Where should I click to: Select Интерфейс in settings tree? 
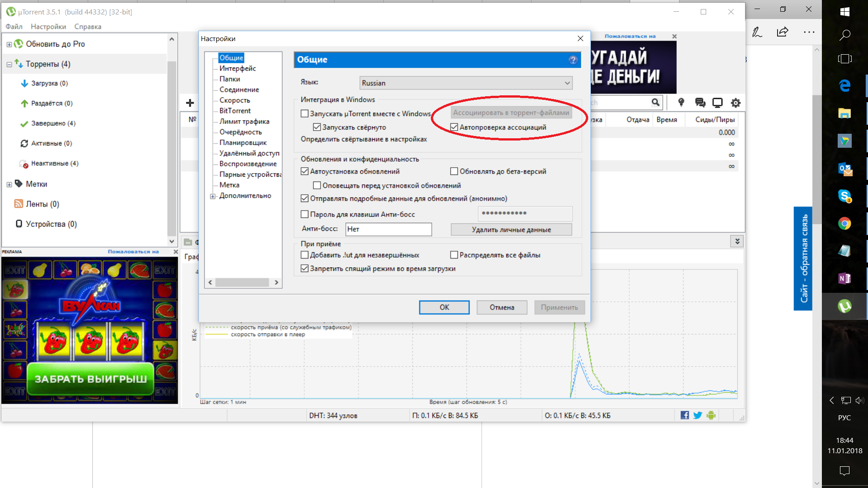tap(238, 68)
